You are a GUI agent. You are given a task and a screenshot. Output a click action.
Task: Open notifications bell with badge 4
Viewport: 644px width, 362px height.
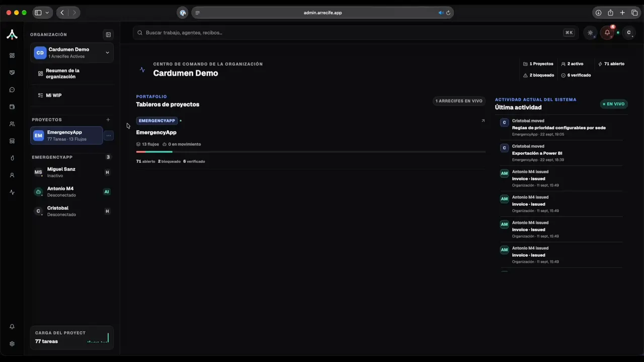[607, 33]
